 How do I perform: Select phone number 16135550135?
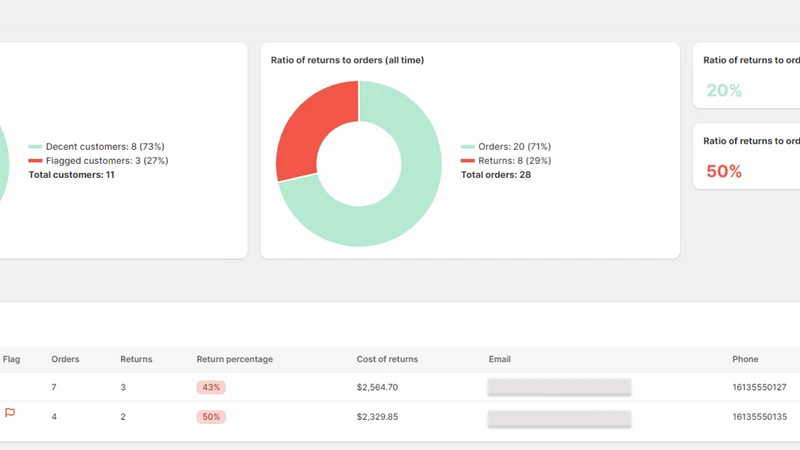point(760,417)
